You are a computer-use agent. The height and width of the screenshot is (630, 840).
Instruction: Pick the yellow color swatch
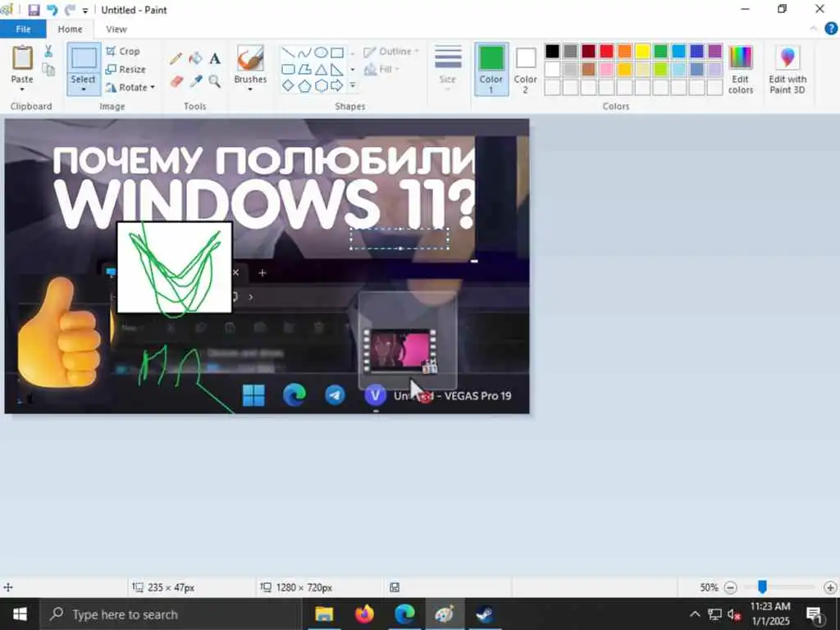(x=642, y=52)
